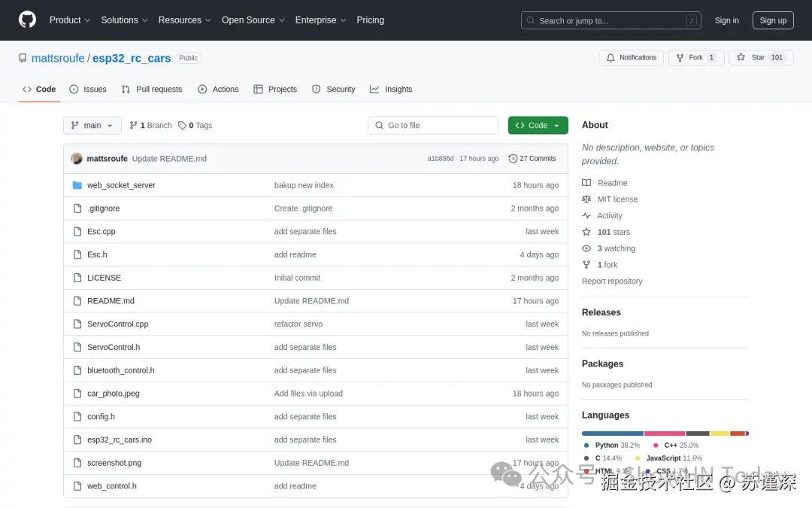Open the Activity link
812x508 pixels.
tap(602, 216)
